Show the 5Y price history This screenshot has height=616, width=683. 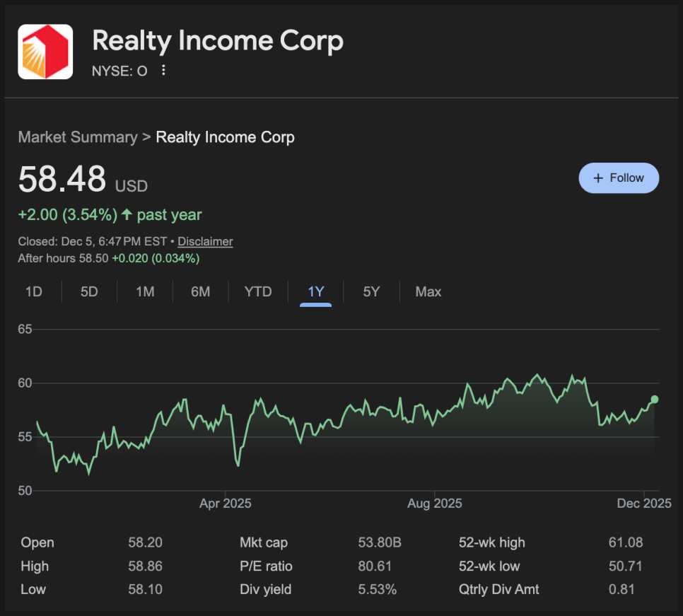coord(371,291)
